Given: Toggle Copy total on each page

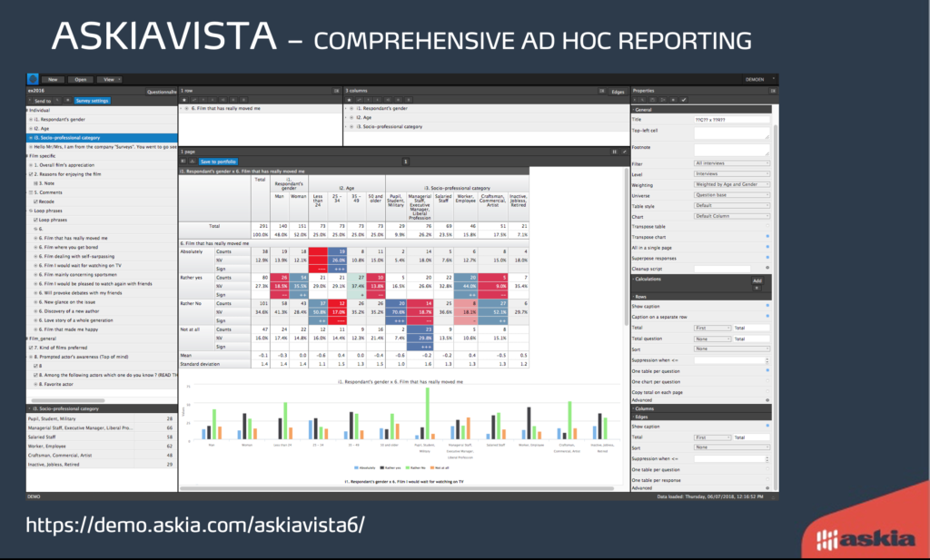Looking at the screenshot, I should (767, 392).
